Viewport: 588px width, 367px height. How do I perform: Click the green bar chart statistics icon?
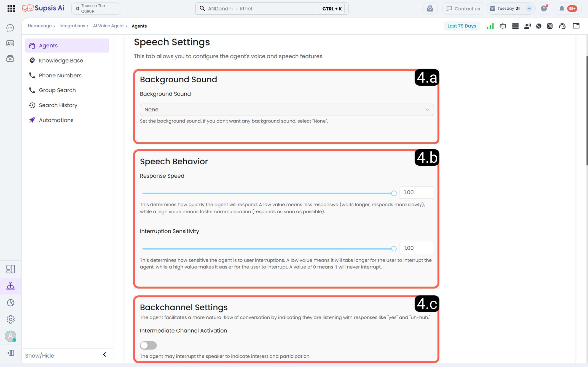pos(490,26)
